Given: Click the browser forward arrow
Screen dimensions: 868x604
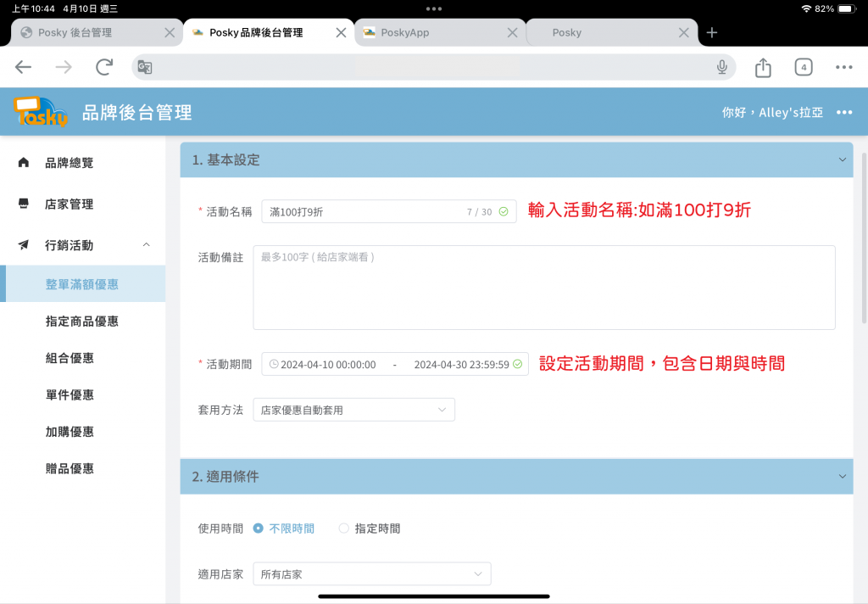Looking at the screenshot, I should pos(64,67).
